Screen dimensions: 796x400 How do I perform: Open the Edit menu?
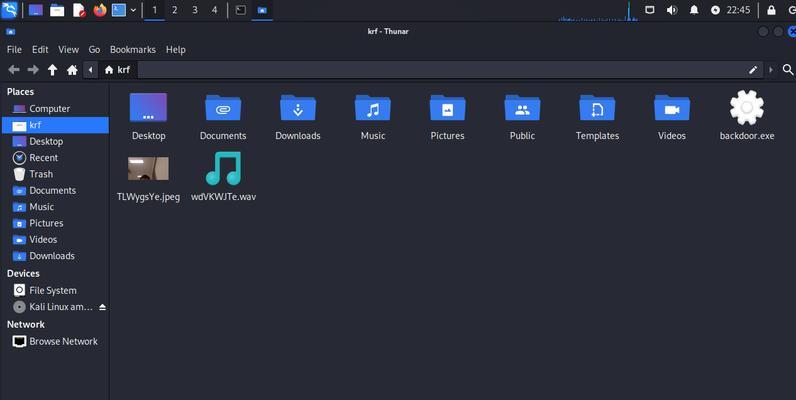click(40, 49)
